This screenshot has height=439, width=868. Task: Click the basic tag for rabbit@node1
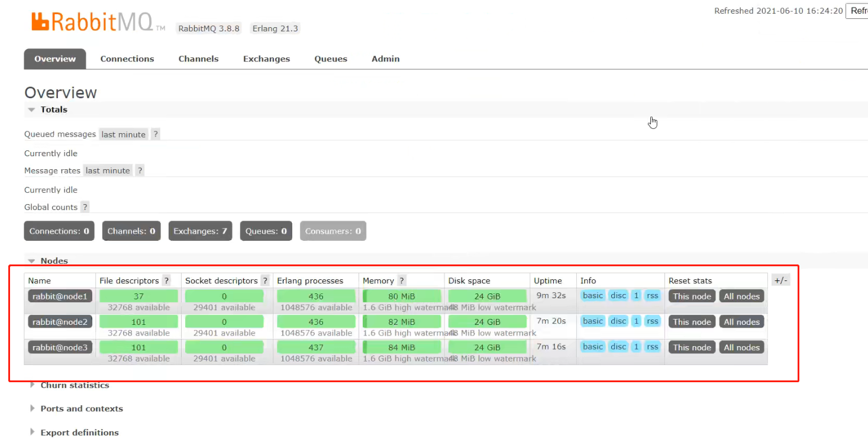(593, 296)
